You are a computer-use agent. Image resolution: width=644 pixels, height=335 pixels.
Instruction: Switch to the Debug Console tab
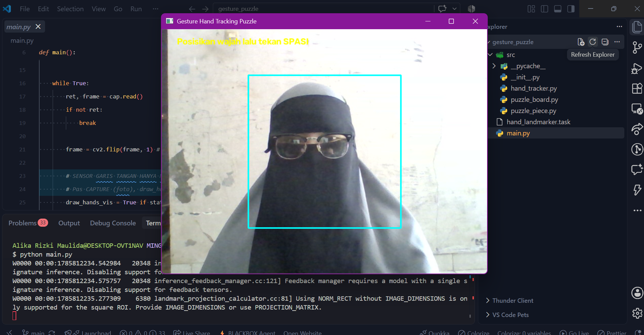113,223
